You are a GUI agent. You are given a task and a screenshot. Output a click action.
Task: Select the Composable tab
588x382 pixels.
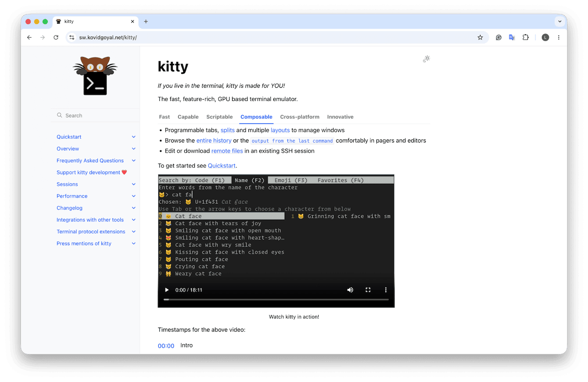coord(256,117)
